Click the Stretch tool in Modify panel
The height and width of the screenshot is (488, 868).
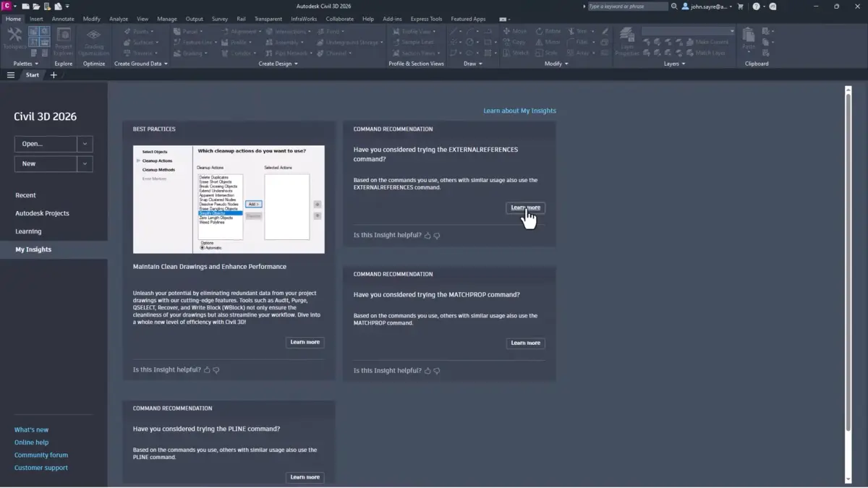click(516, 53)
